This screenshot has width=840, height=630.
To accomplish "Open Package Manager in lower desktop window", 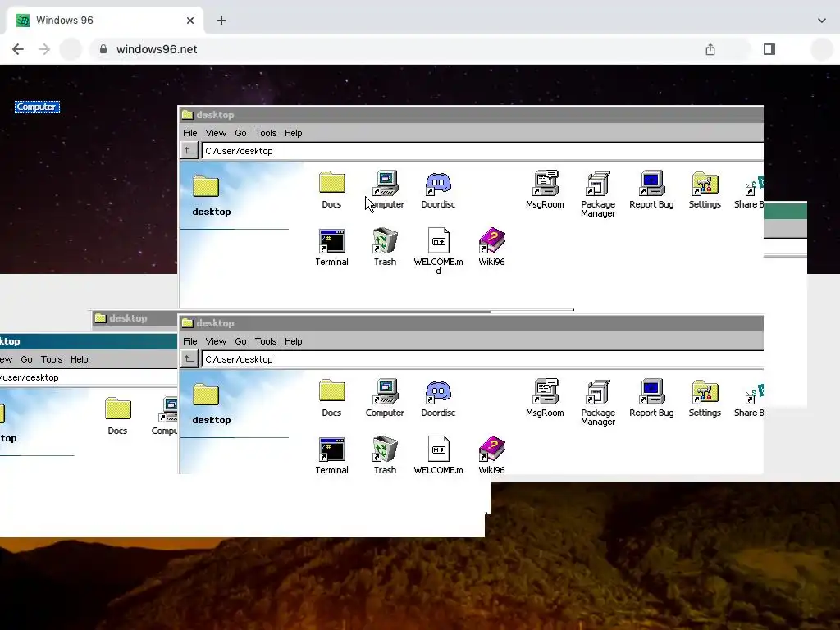I will pyautogui.click(x=598, y=402).
